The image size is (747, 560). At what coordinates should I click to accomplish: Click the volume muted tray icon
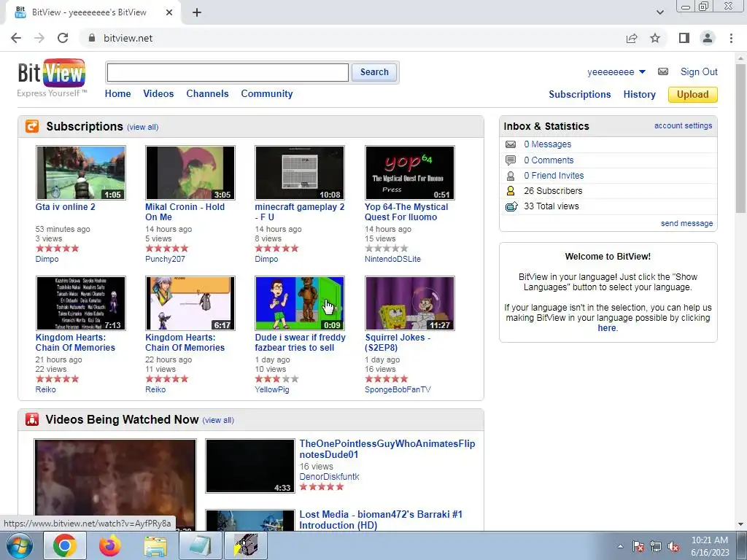(673, 546)
